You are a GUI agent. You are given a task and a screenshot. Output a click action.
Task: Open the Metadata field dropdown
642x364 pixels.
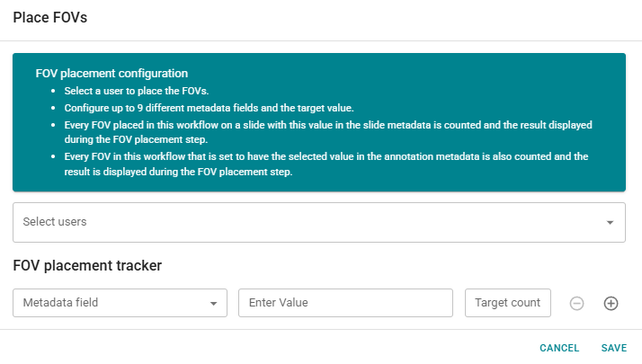tap(120, 303)
